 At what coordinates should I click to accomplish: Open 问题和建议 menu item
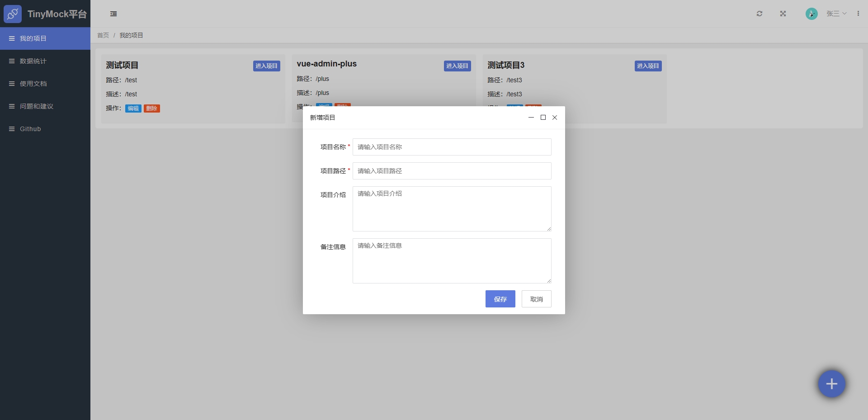click(45, 106)
